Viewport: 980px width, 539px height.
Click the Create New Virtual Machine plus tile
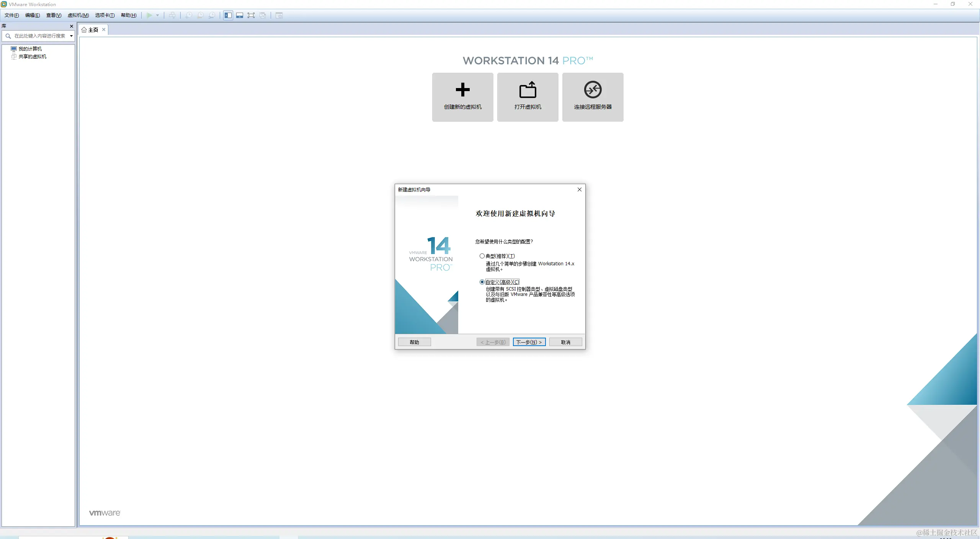point(462,97)
